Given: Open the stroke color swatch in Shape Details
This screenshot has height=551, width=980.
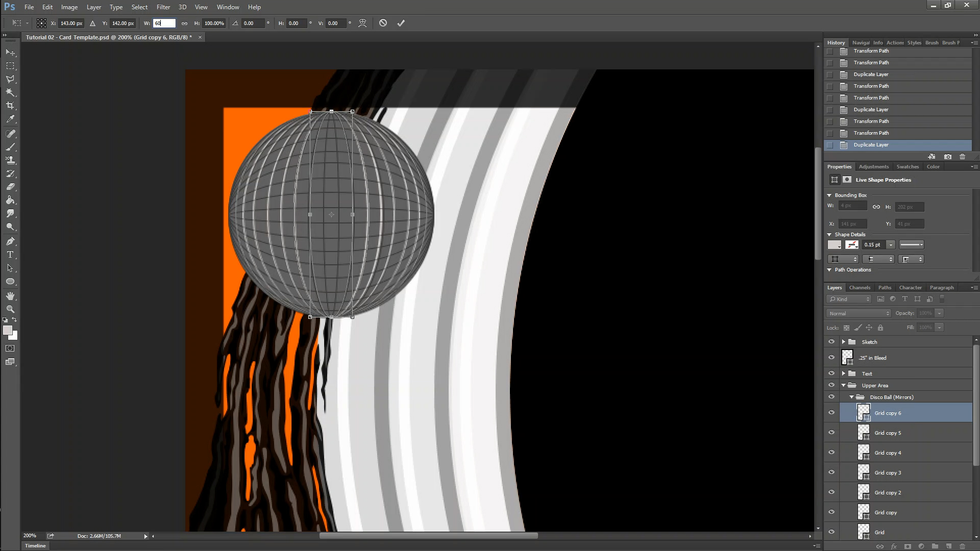Looking at the screenshot, I should (851, 244).
